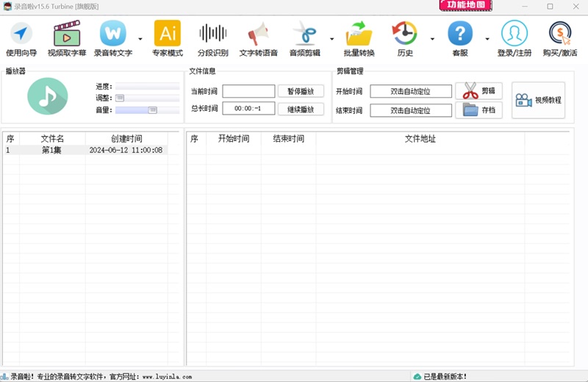Screen dimensions: 588x382
Task: Select the 录音转文字 audio-to-text tool
Action: click(112, 38)
